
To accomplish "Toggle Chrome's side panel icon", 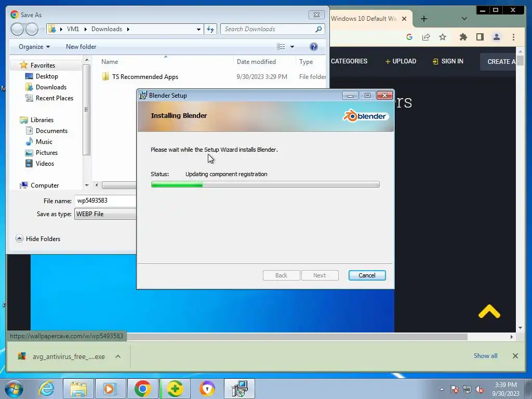I will [480, 37].
